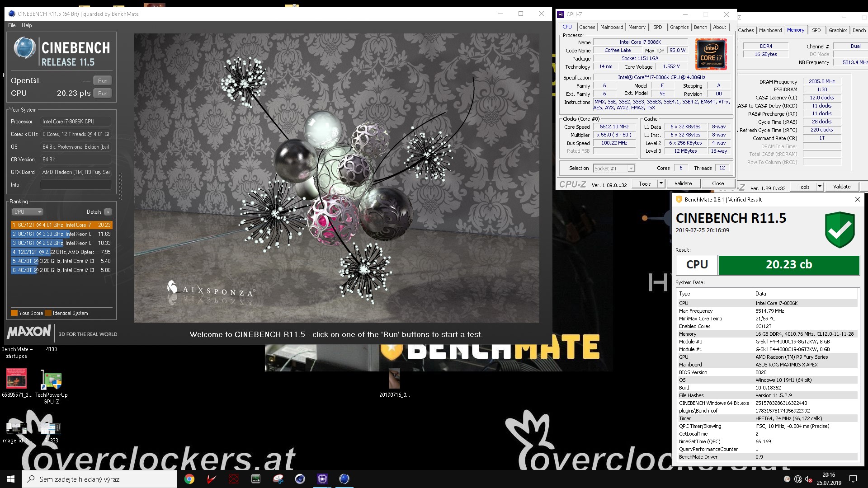Click DRAM Frequency value '2005.0 MHz'
This screenshot has width=868, height=488.
click(822, 81)
